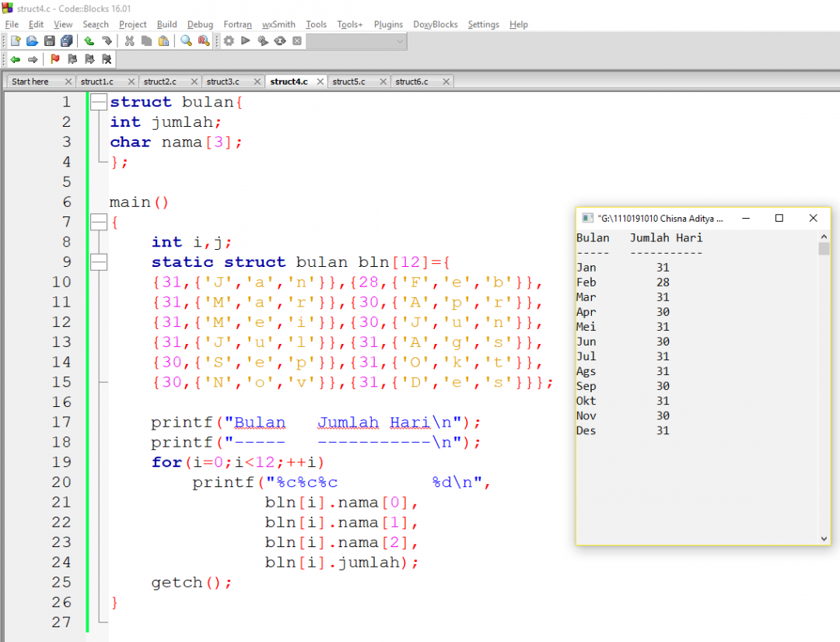
Task: Cut selection with the scissors icon
Action: (x=129, y=40)
